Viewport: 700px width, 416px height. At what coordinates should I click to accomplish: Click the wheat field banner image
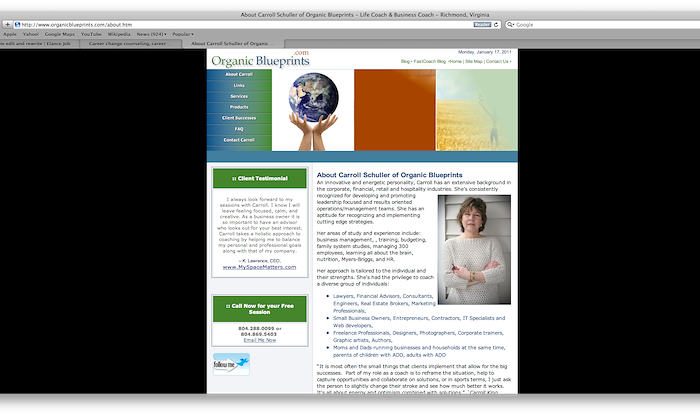coord(477,110)
